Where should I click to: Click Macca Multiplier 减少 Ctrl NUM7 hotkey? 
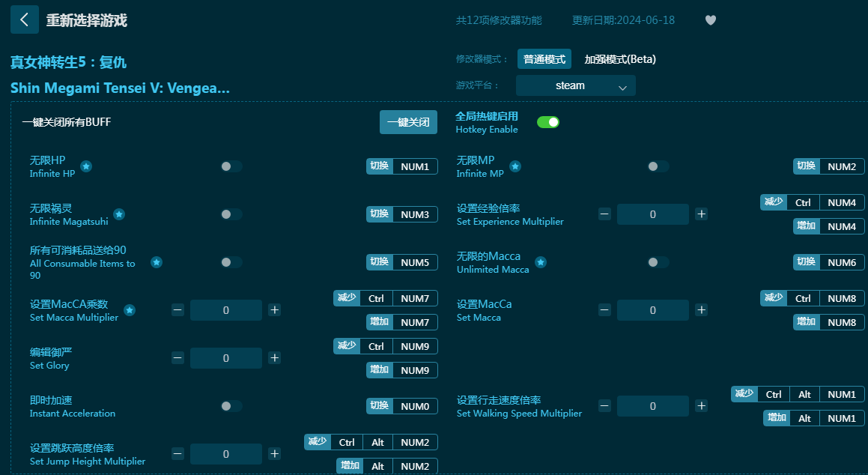[x=386, y=298]
